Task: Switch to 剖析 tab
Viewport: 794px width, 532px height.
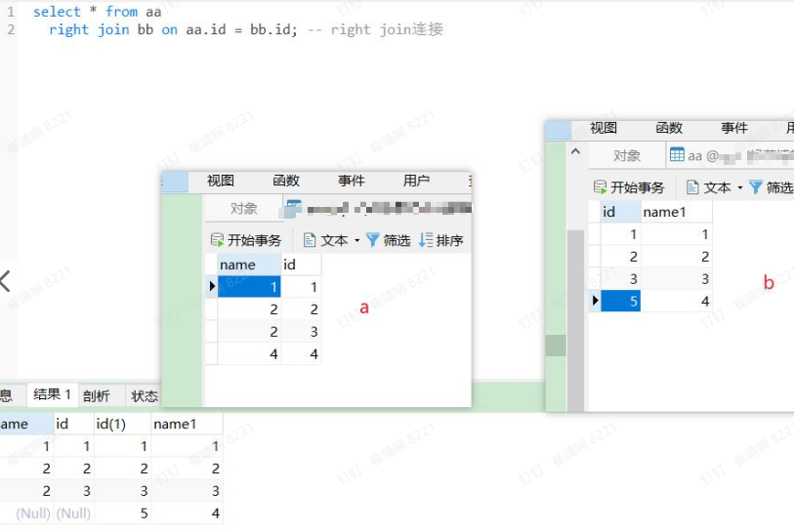Action: (x=97, y=396)
